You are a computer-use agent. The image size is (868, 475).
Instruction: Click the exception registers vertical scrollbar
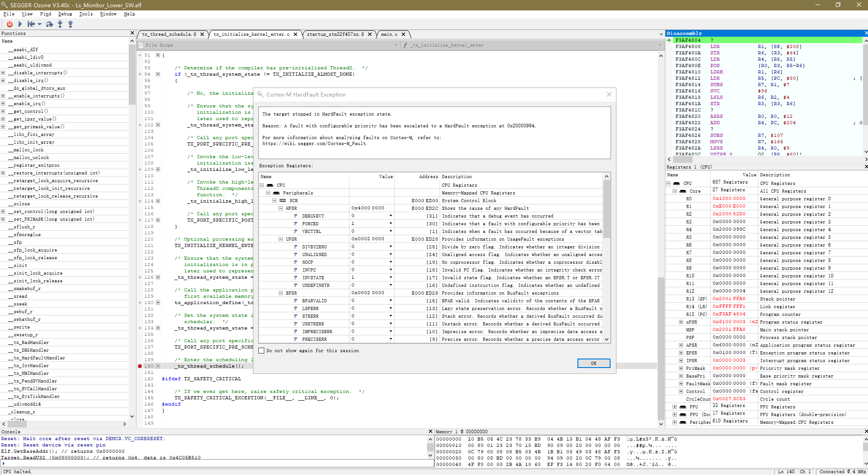coord(606,208)
